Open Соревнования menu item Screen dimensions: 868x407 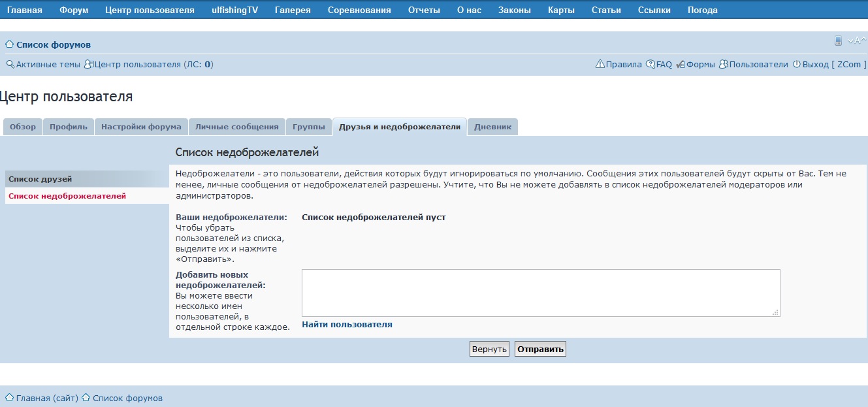359,10
